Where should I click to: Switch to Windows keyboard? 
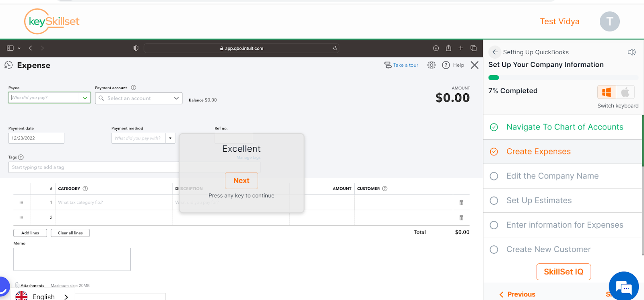[x=607, y=92]
